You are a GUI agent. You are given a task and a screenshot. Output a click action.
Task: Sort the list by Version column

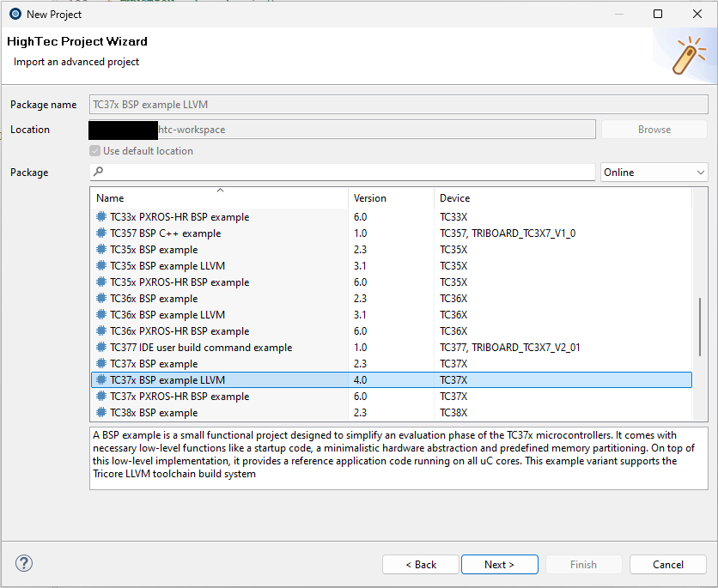[x=391, y=198]
